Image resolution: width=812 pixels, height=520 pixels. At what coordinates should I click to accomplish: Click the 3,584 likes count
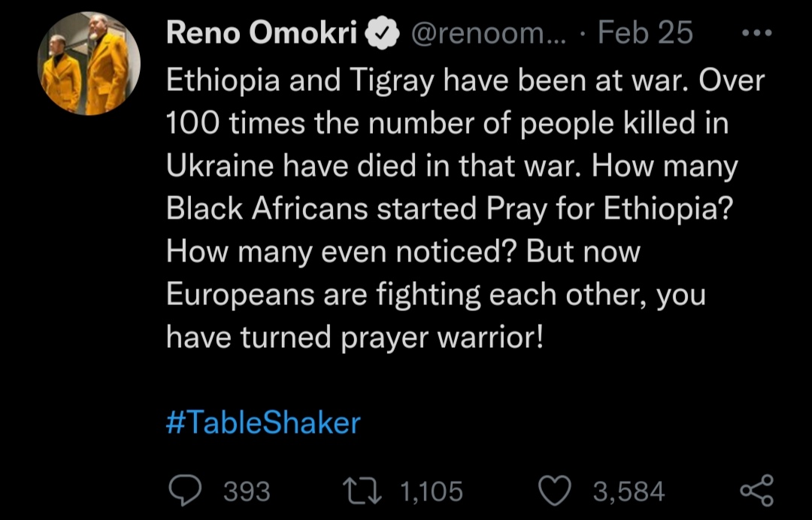pyautogui.click(x=629, y=491)
